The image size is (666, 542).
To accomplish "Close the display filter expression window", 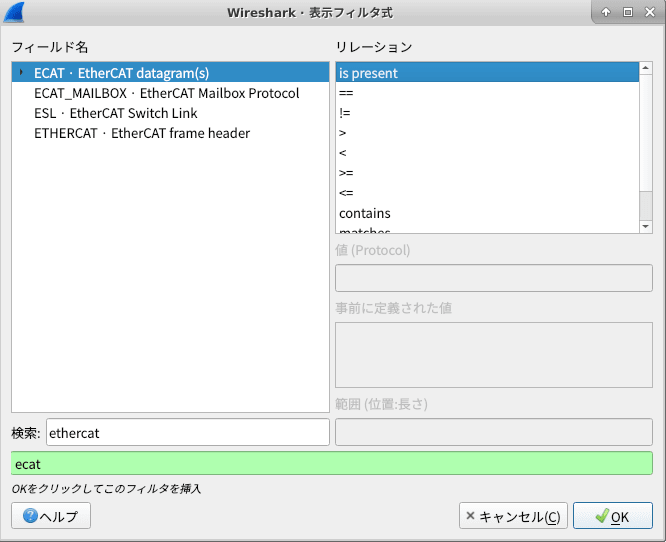I will tap(650, 12).
